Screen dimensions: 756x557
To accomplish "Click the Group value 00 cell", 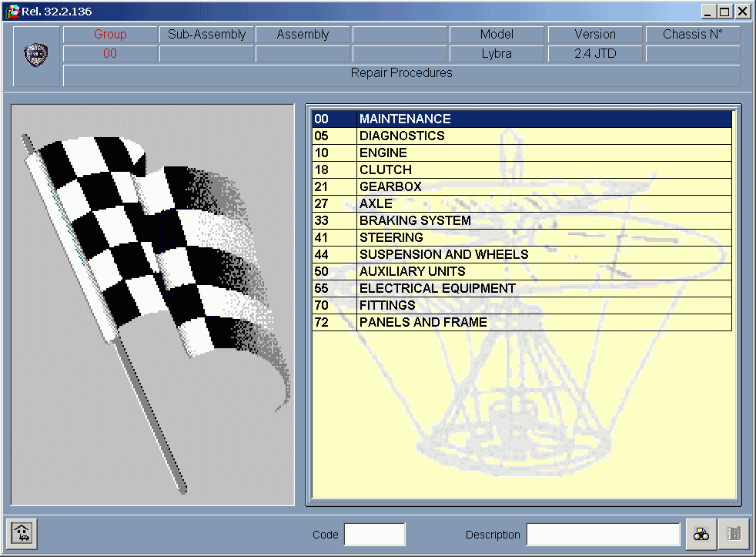I will [x=110, y=54].
